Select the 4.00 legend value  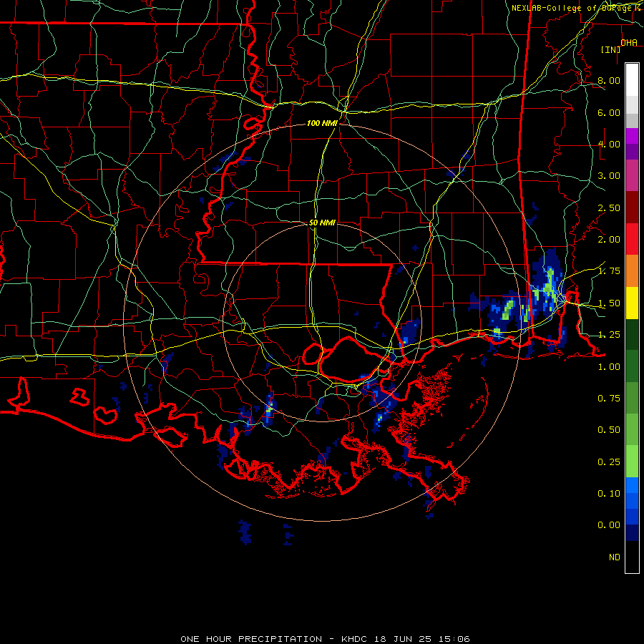pos(609,144)
